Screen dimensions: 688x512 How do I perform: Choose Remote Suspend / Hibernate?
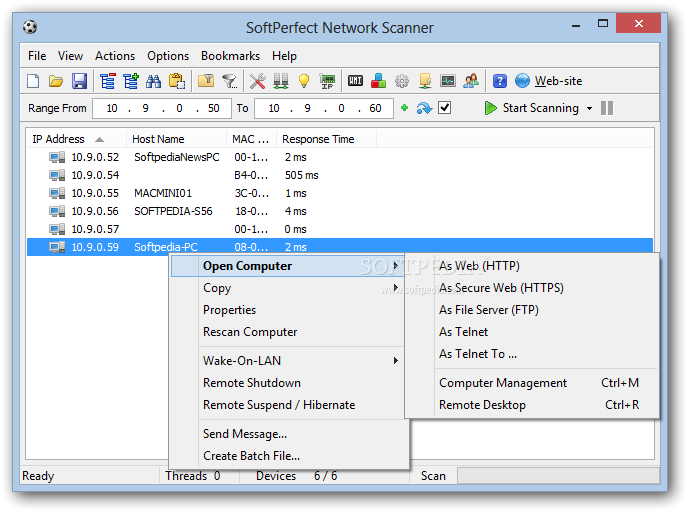pyautogui.click(x=287, y=405)
